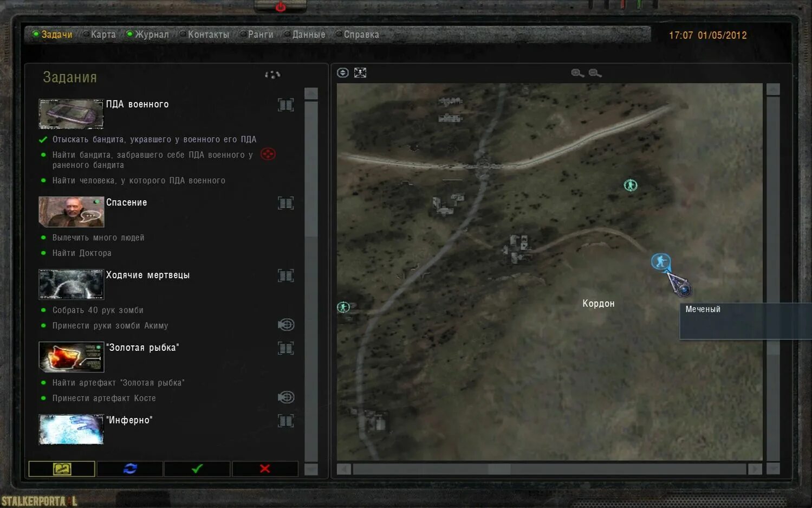
Task: Click the ПДА военного task thumbnail
Action: click(x=71, y=113)
